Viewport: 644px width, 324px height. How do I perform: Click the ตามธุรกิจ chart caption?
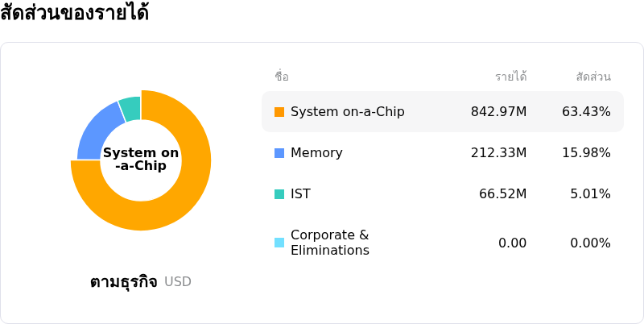coord(124,282)
